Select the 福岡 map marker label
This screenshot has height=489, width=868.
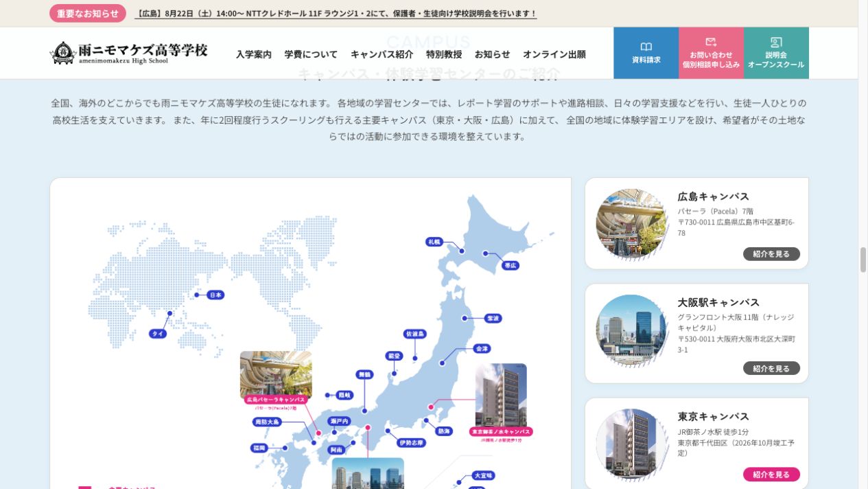pyautogui.click(x=259, y=448)
